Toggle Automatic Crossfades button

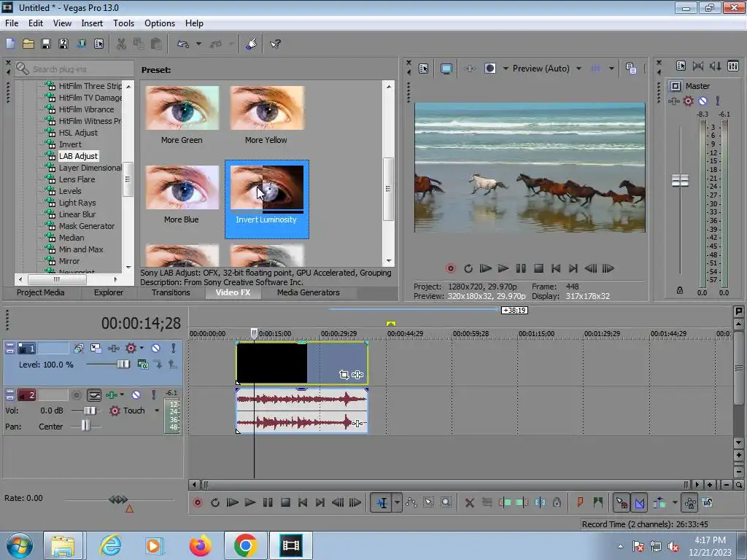[640, 502]
